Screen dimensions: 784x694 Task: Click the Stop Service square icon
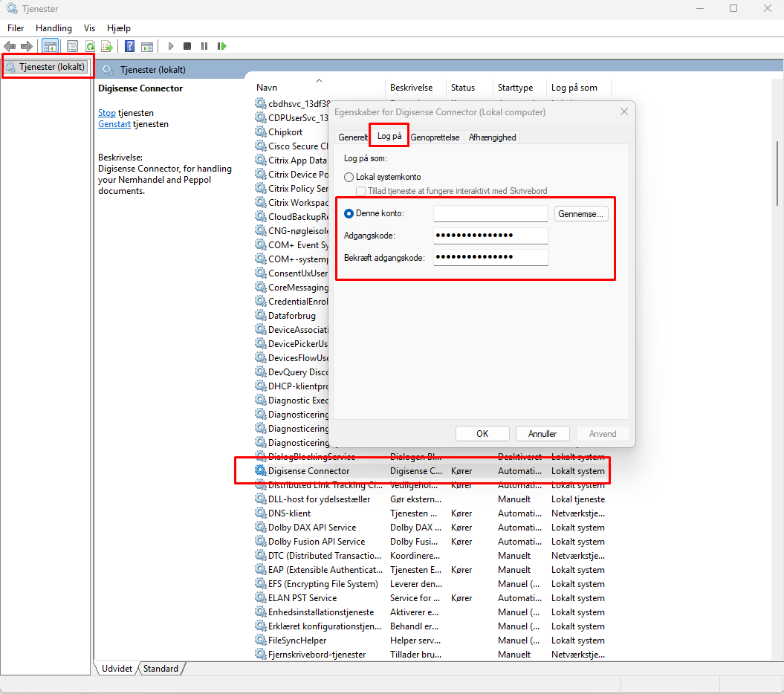pyautogui.click(x=187, y=47)
